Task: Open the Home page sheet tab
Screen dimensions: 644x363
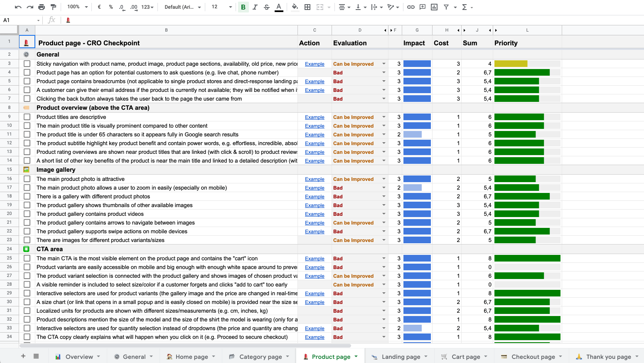Action: [192, 357]
